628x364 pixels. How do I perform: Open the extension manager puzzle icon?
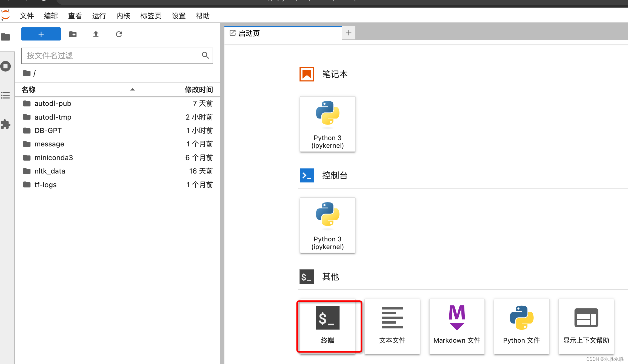pos(6,124)
